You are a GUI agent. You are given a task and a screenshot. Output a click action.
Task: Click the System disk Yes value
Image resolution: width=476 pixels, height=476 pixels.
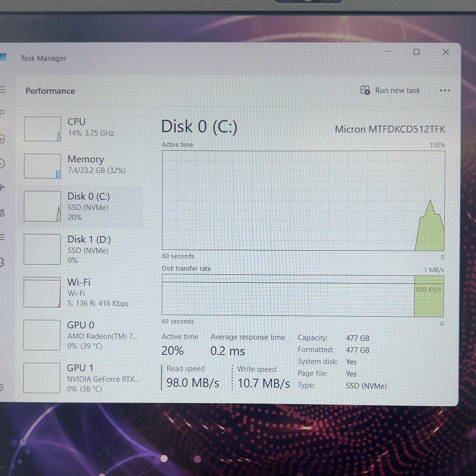point(351,362)
